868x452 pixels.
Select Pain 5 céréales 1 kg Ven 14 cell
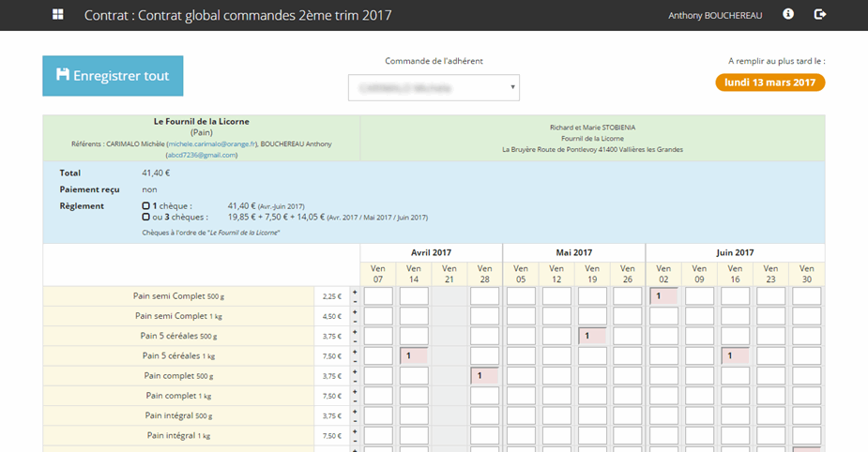(414, 355)
